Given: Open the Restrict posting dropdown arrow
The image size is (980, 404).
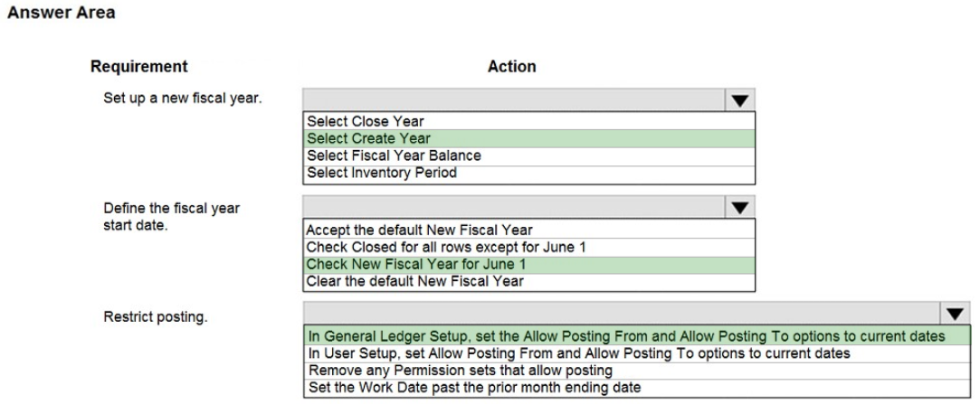Looking at the screenshot, I should pyautogui.click(x=953, y=315).
